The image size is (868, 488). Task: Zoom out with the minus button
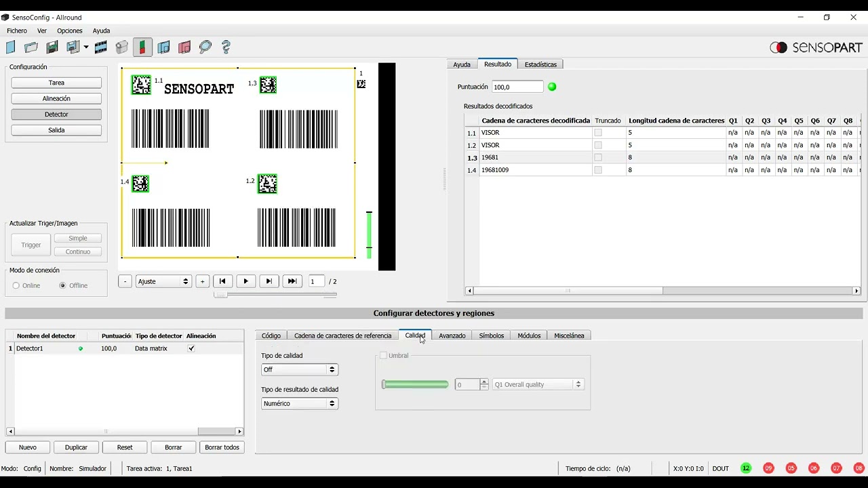pyautogui.click(x=125, y=281)
